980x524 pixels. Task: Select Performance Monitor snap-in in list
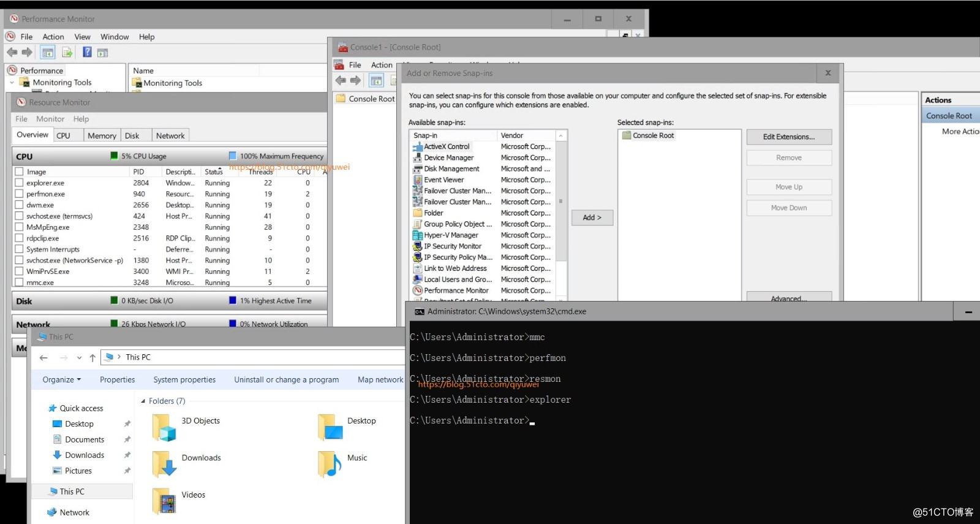tap(456, 290)
